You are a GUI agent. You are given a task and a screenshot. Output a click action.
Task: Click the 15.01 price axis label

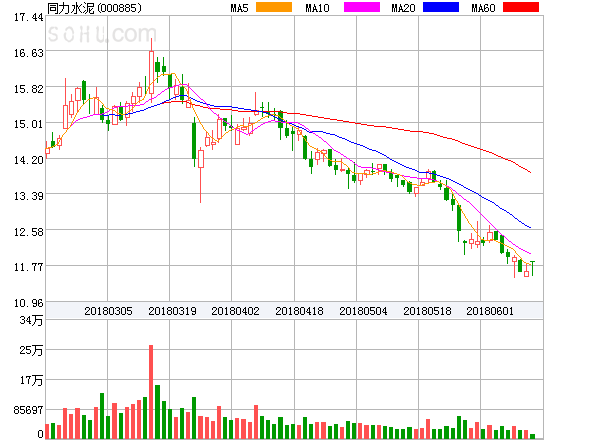(29, 124)
